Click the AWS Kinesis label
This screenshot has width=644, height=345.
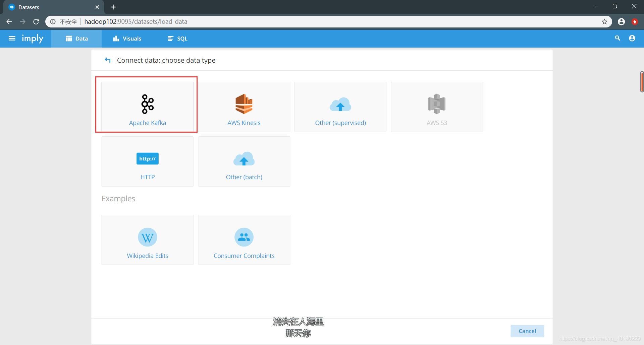(x=244, y=123)
